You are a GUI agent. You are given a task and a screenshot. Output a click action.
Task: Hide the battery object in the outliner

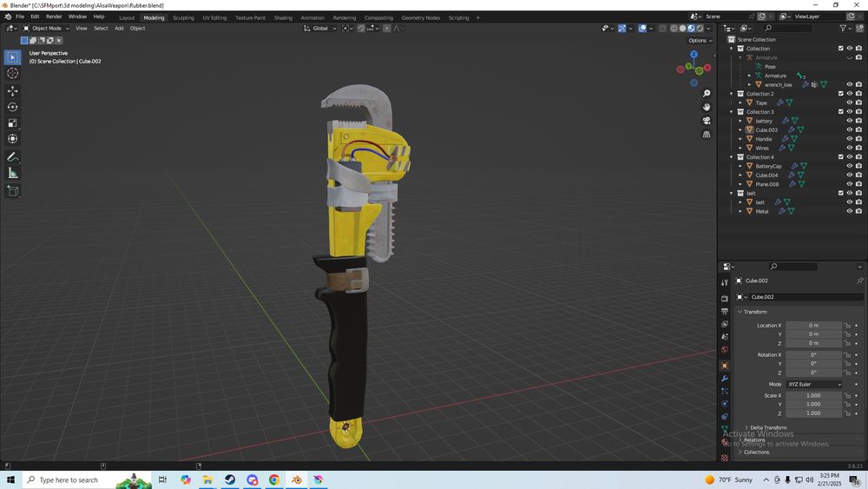[849, 121]
